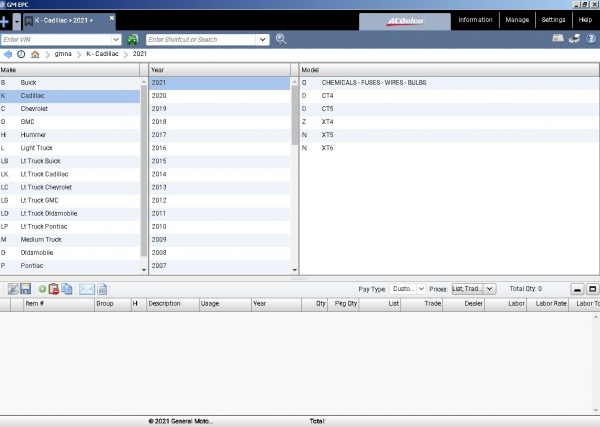Click the Enter Shortcut or Search field

click(201, 39)
